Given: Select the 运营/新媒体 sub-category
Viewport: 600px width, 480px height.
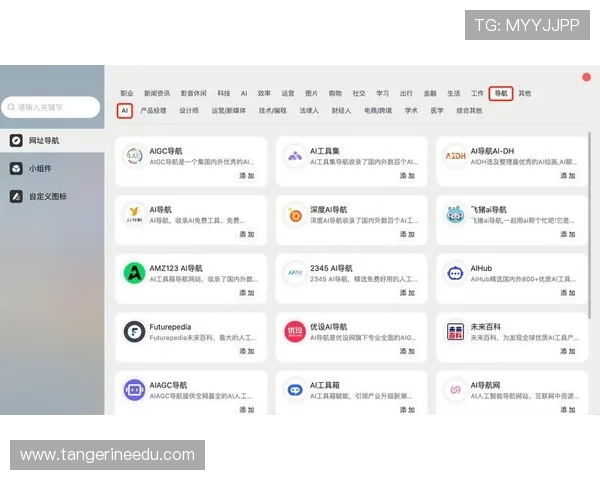Looking at the screenshot, I should 228,111.
